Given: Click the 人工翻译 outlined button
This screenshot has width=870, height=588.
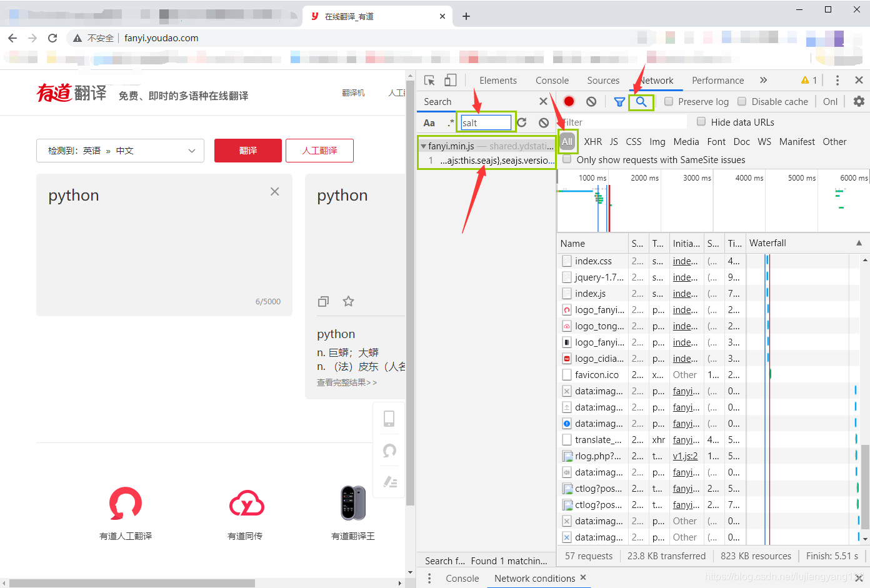Looking at the screenshot, I should tap(319, 151).
